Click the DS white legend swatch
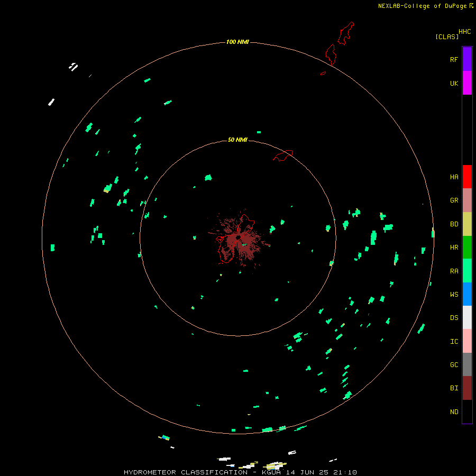Image resolution: width=476 pixels, height=476 pixels. (x=467, y=317)
